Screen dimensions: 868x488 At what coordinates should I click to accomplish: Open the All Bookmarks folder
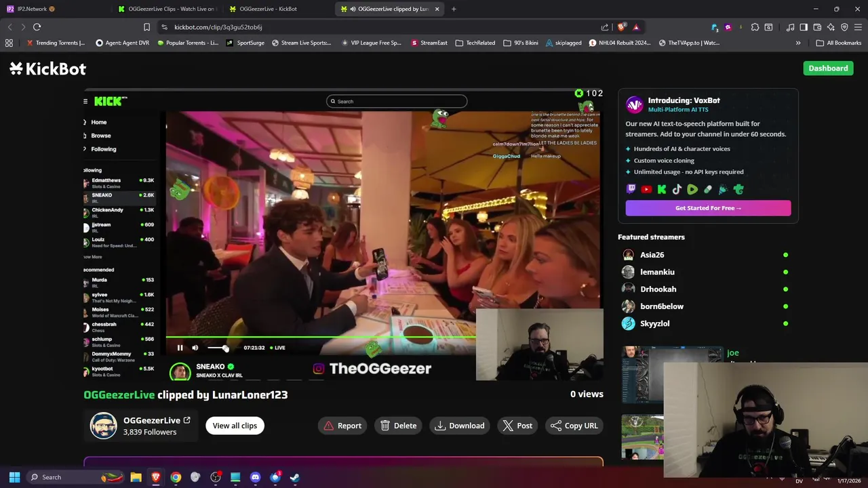pyautogui.click(x=839, y=43)
